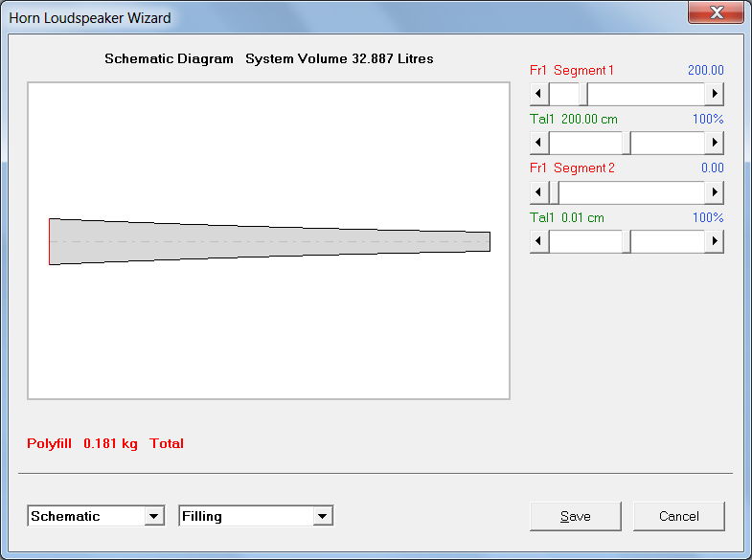Click the horn shape in schematic diagram
This screenshot has width=752, height=560.
point(268,241)
